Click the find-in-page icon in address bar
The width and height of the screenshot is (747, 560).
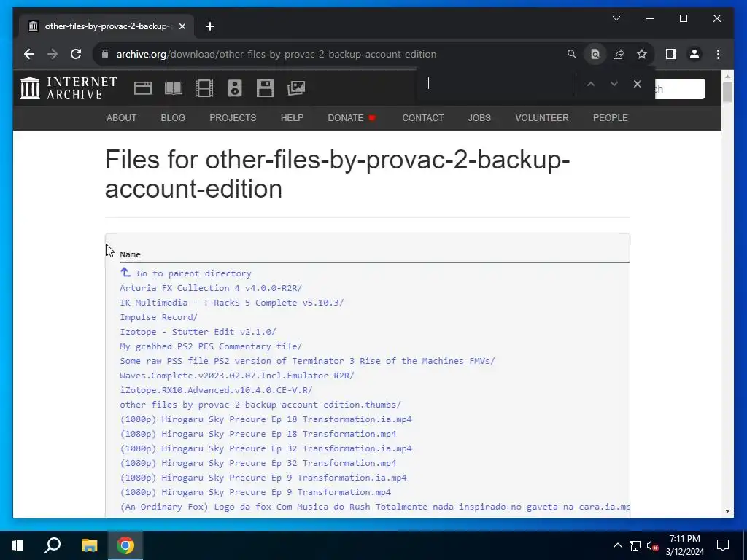595,54
